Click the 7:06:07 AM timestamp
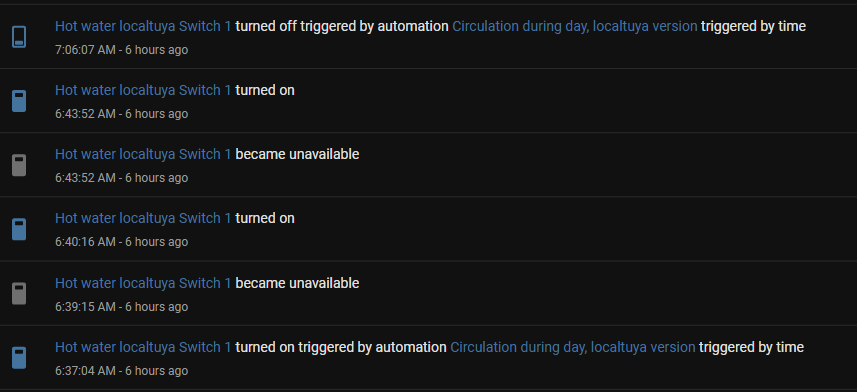This screenshot has width=857, height=392. tap(85, 50)
